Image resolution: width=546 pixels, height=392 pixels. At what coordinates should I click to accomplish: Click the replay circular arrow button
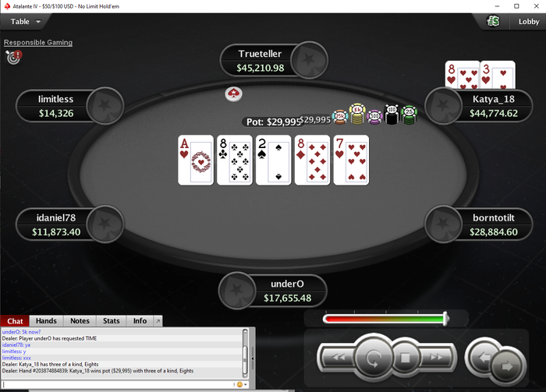point(373,357)
